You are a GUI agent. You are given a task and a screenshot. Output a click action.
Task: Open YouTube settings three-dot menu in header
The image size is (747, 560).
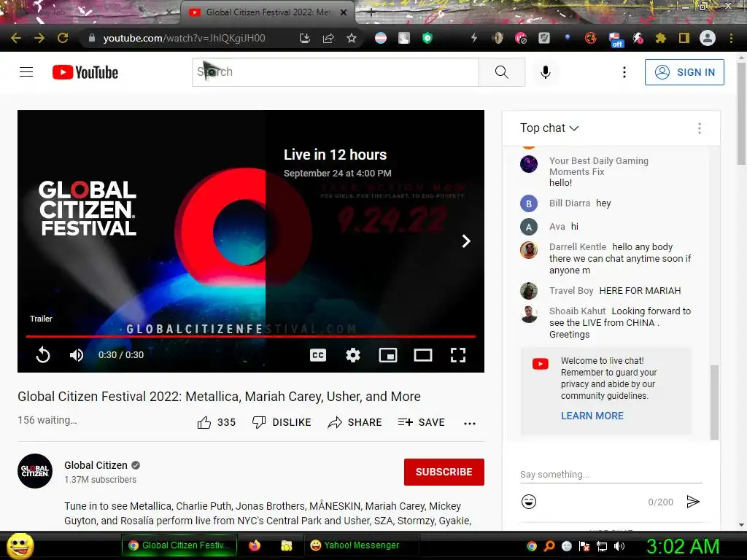[624, 72]
